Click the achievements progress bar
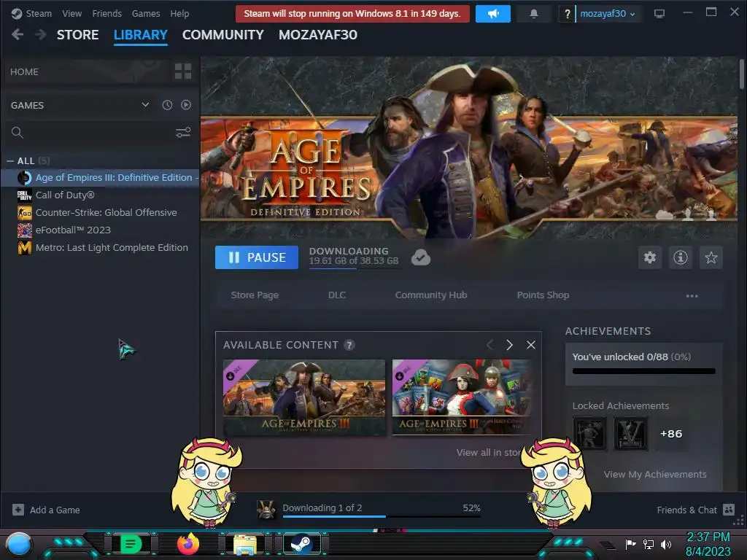This screenshot has width=747, height=560. (643, 371)
